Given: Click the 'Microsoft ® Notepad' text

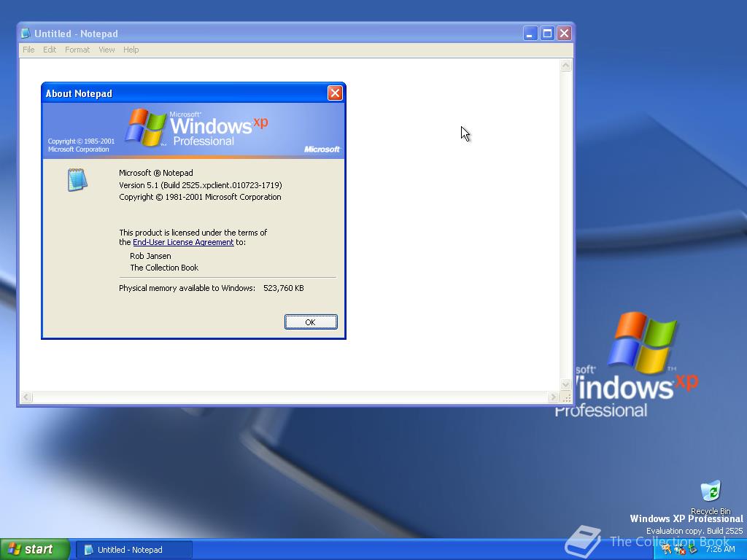Looking at the screenshot, I should (x=156, y=173).
